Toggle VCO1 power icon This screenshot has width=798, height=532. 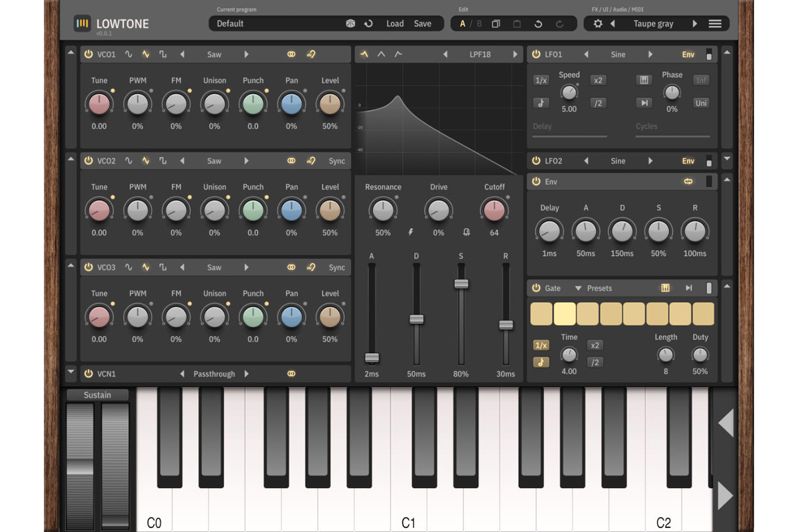click(x=88, y=55)
